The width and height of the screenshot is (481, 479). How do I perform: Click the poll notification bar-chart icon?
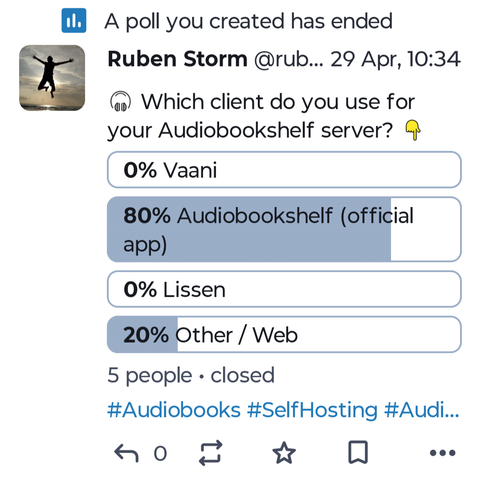(x=74, y=21)
